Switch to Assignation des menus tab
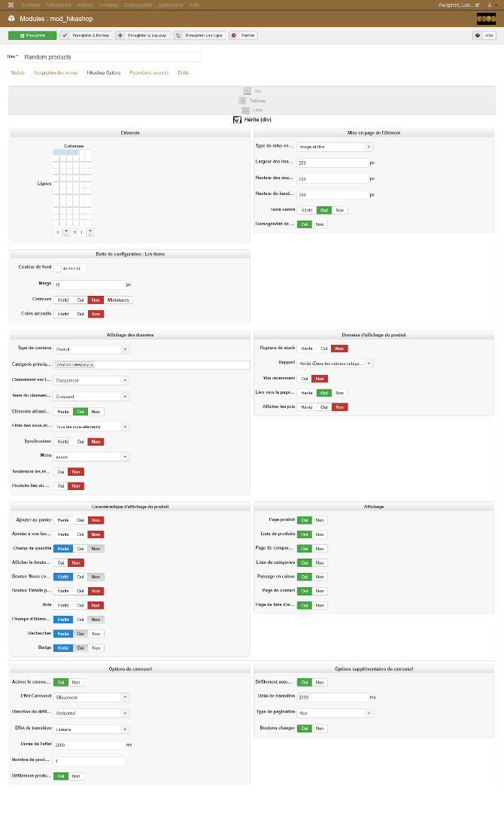The image size is (504, 813). pos(56,73)
